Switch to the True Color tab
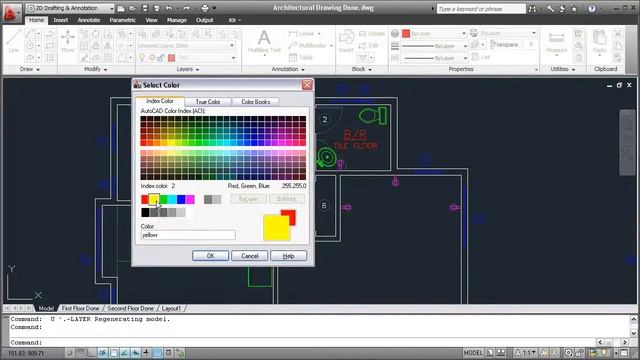640x360 pixels. coord(208,102)
